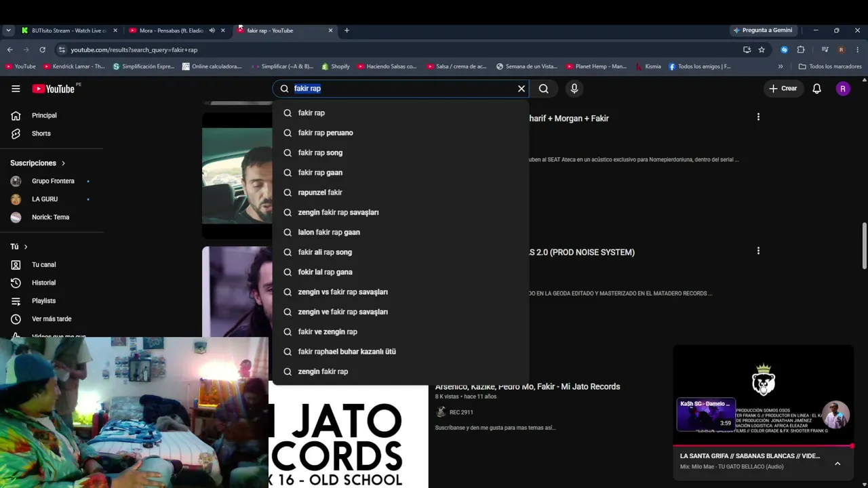Open the Chrome extensions puzzle menu
Screen dimensions: 868x488
pos(801,49)
